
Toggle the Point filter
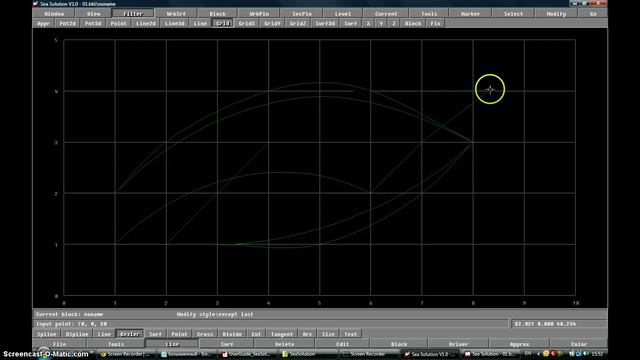119,23
